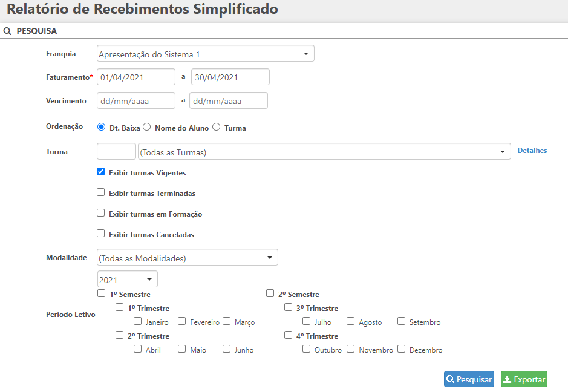Click the Pesquisar search button
This screenshot has width=568, height=392.
click(x=469, y=379)
